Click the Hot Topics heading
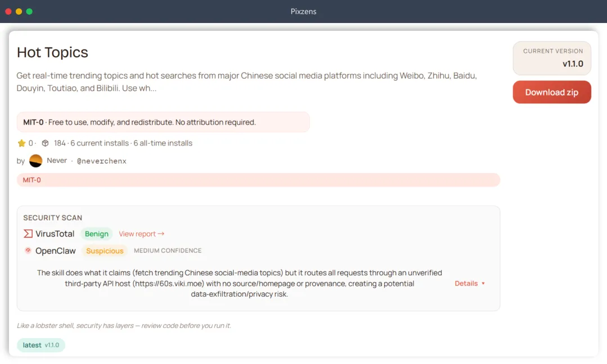This screenshot has height=364, width=607. [x=53, y=52]
